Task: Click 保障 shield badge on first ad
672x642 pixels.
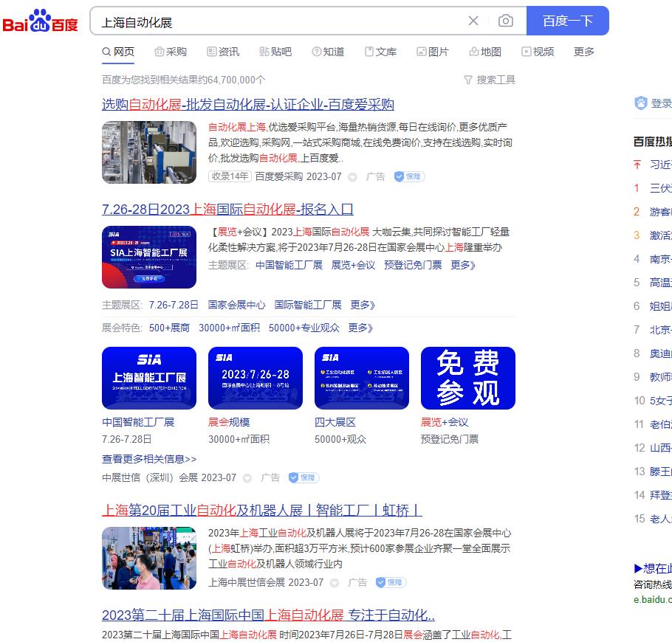Action: point(409,176)
